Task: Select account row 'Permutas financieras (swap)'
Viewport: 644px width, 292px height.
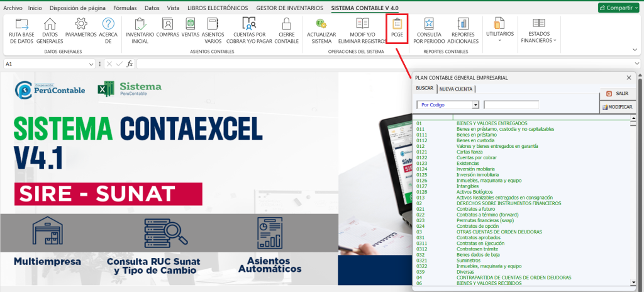Action: (x=521, y=220)
